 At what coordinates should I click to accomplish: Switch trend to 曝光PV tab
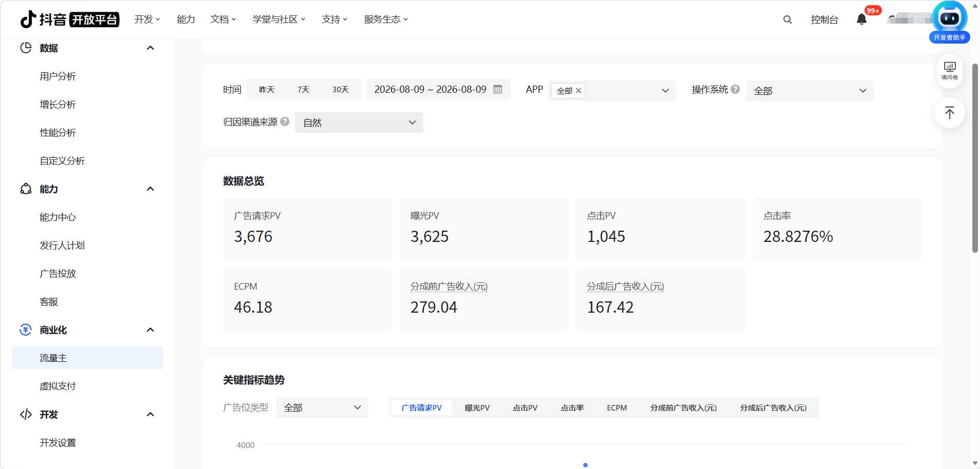477,407
